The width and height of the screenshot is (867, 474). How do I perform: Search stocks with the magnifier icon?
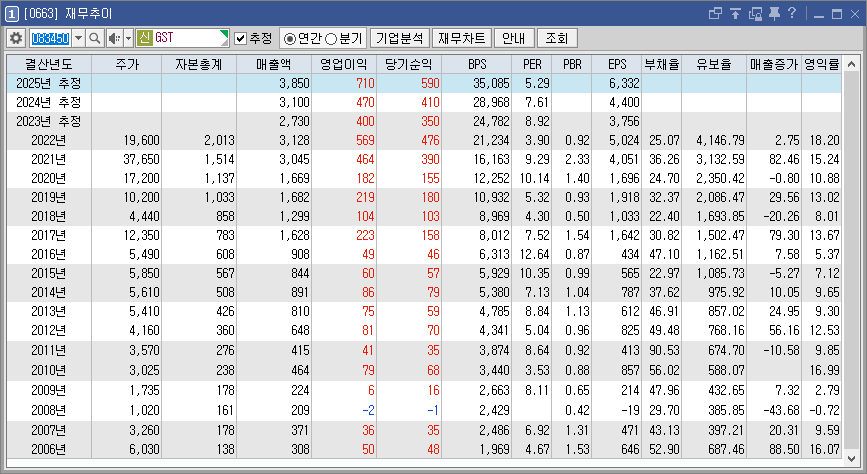click(x=95, y=38)
